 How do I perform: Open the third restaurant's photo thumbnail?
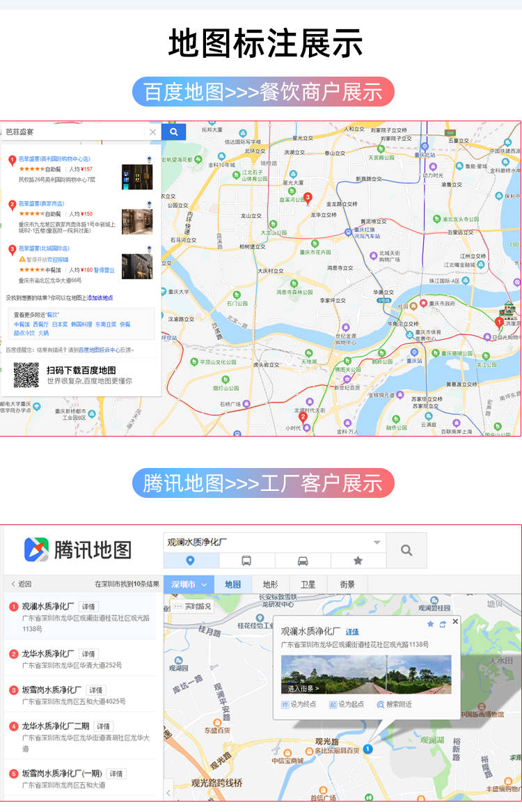click(137, 266)
